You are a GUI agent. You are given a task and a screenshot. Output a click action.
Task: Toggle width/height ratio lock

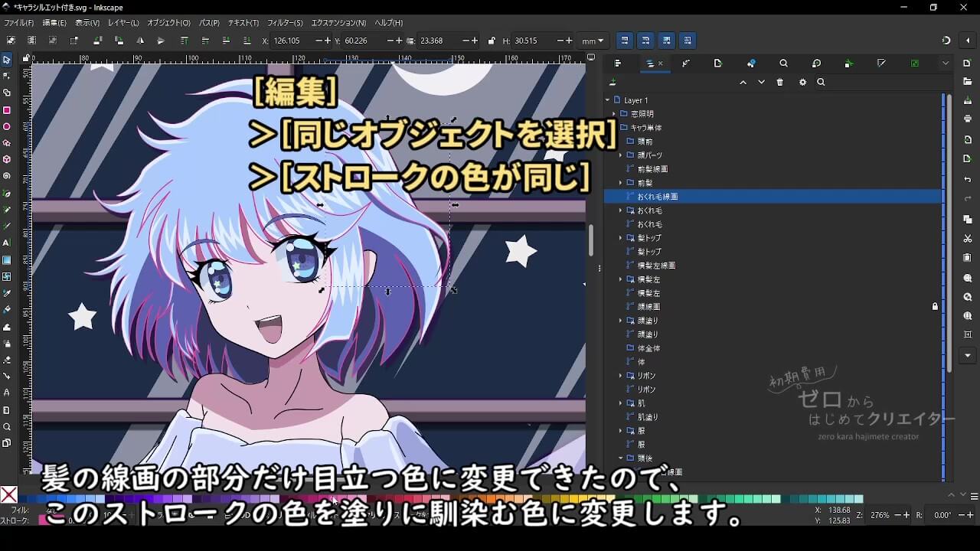pos(491,41)
